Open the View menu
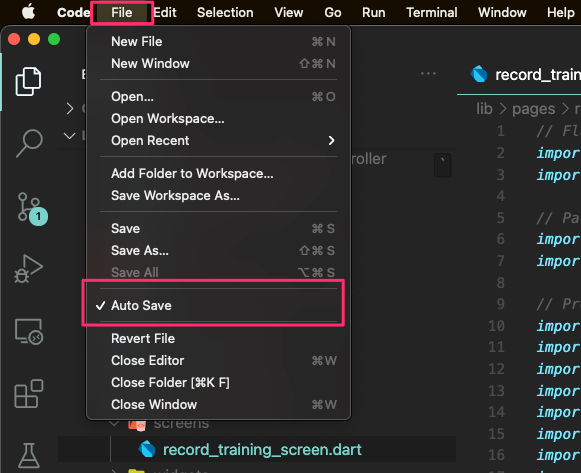Viewport: 581px width, 473px height. pyautogui.click(x=289, y=13)
